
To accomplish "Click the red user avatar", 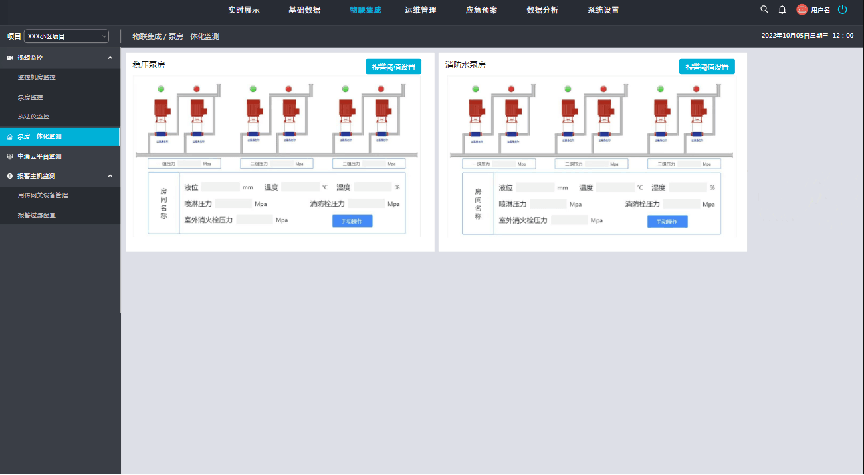I will click(802, 9).
